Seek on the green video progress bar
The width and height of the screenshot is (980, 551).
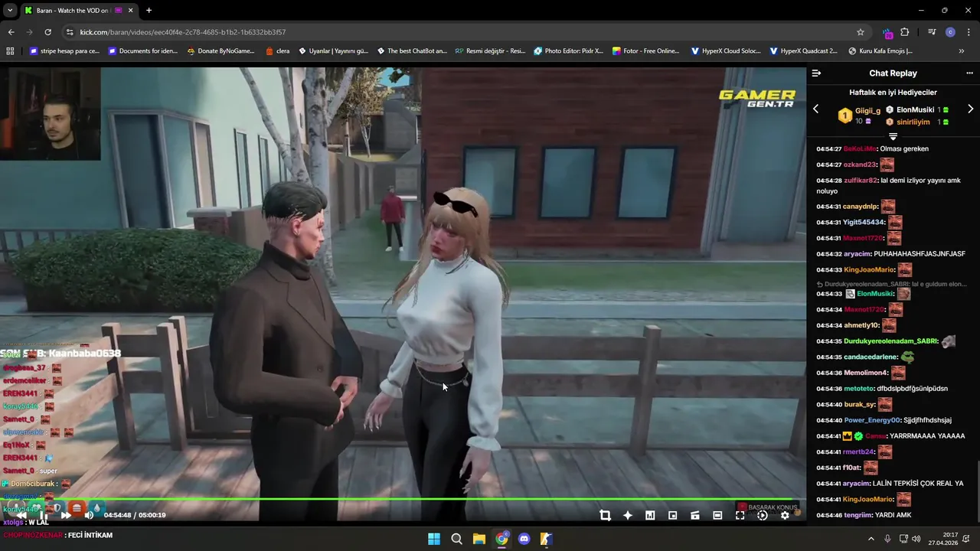[x=403, y=500]
